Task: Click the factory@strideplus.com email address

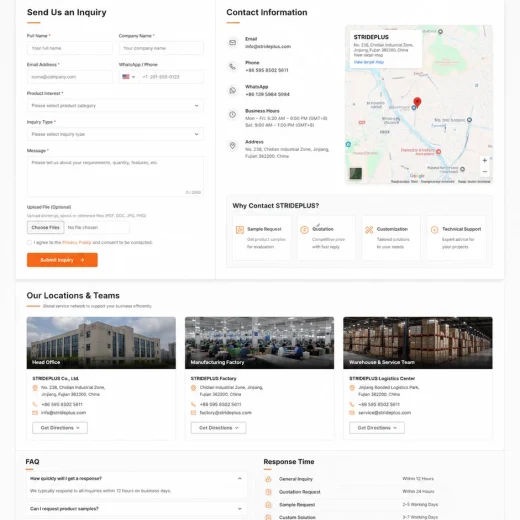Action: point(226,413)
